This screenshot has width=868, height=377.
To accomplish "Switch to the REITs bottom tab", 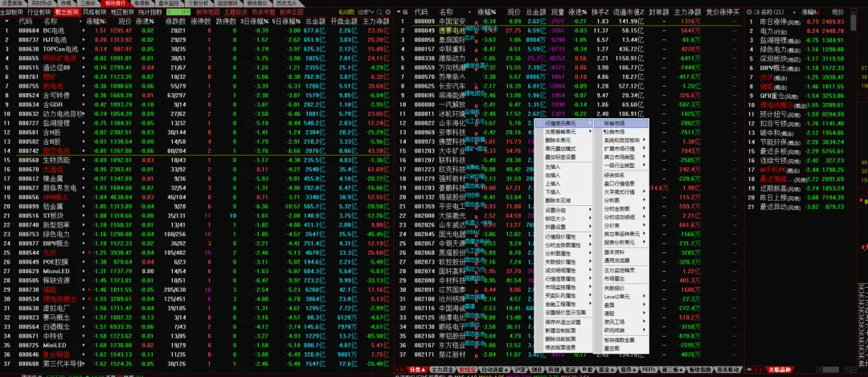I will (650, 369).
